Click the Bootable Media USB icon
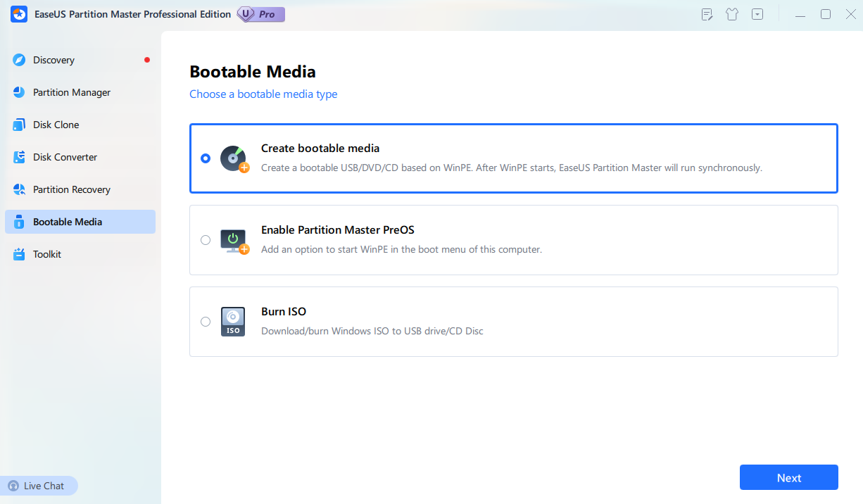Screen dimensions: 863x504 (x=19, y=222)
